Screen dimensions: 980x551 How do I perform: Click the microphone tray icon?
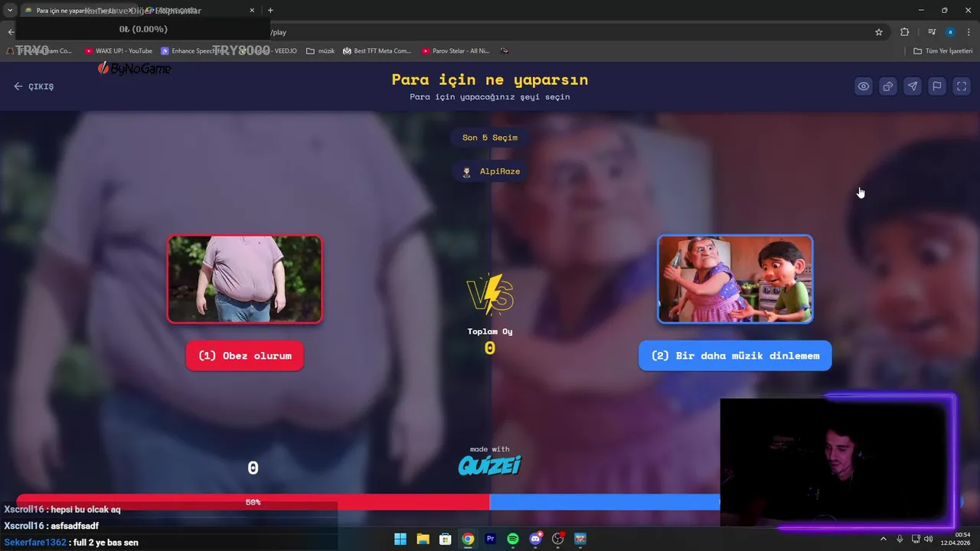pos(900,539)
